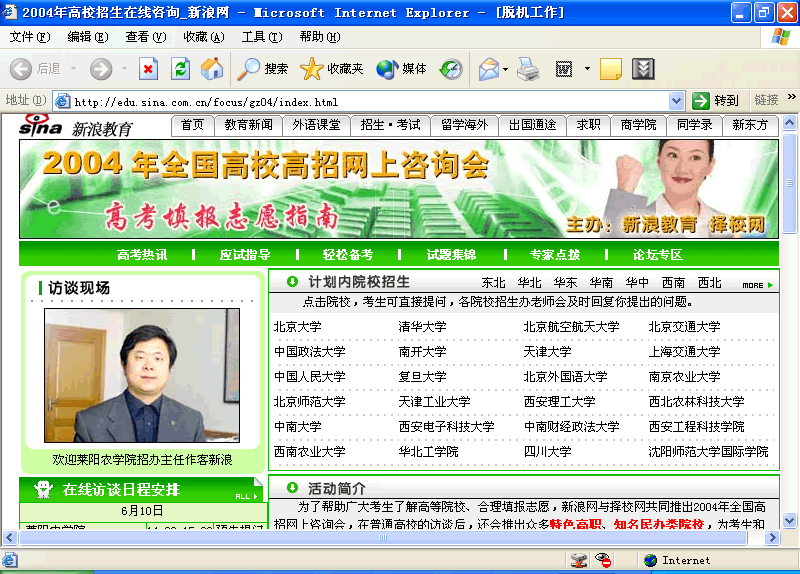Open the Back button history dropdown
800x574 pixels.
click(73, 69)
